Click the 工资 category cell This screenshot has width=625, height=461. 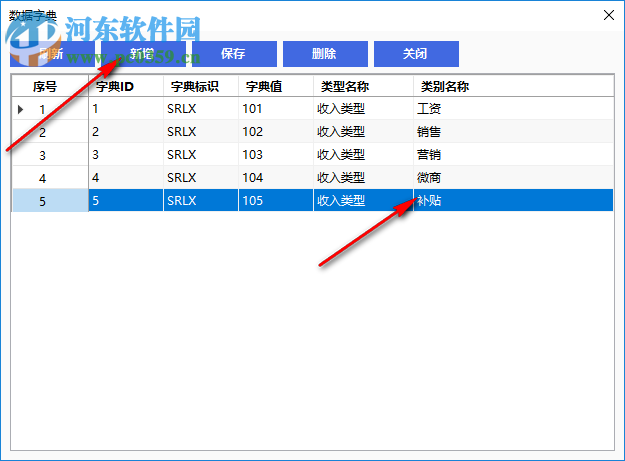tap(513, 108)
